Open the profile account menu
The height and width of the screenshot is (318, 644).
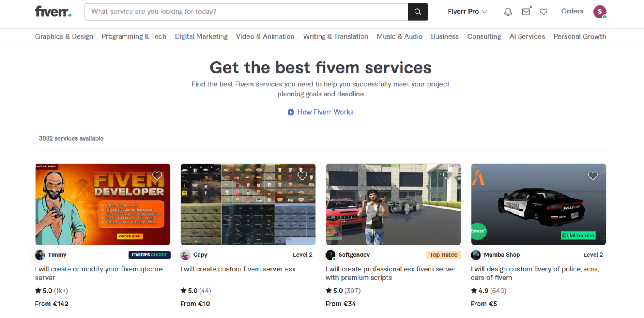click(x=600, y=12)
